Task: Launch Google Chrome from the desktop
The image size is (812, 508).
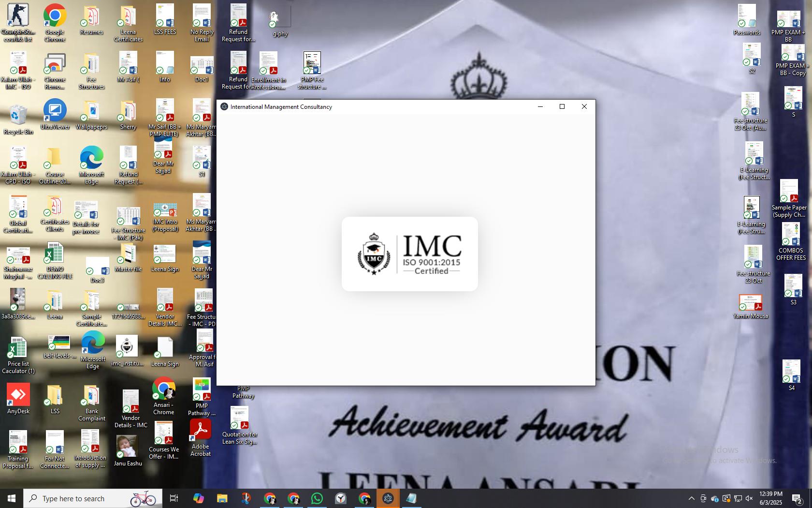Action: click(x=55, y=22)
